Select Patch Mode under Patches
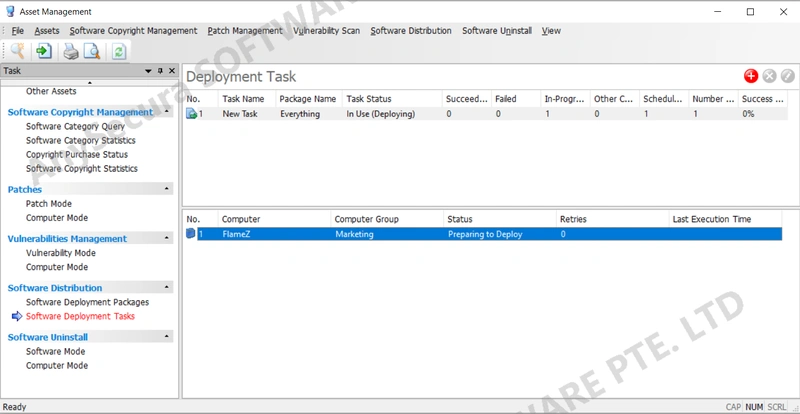This screenshot has width=800, height=414. [49, 204]
